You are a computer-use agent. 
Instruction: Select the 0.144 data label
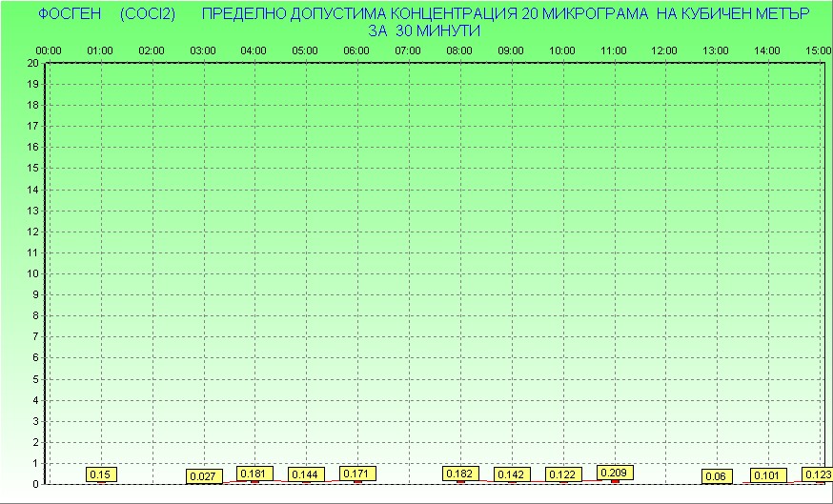pos(306,474)
